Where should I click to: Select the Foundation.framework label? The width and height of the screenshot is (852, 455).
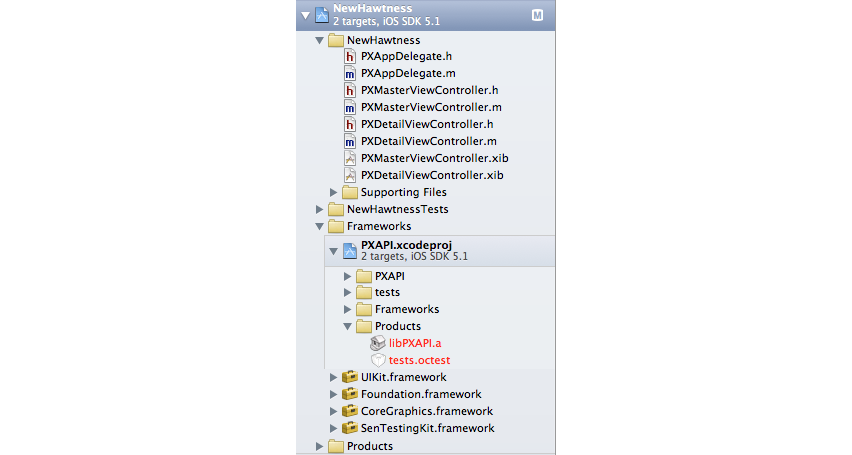tap(421, 394)
